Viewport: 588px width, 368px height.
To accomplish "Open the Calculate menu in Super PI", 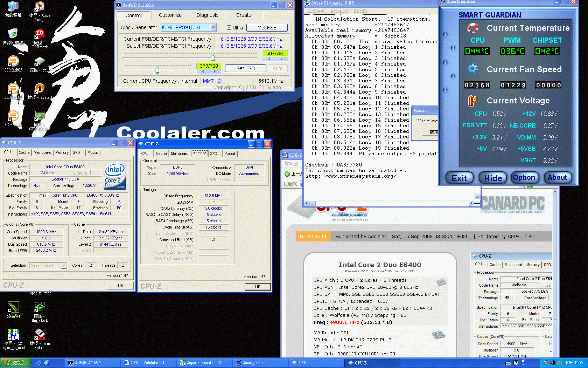I will tap(316, 11).
